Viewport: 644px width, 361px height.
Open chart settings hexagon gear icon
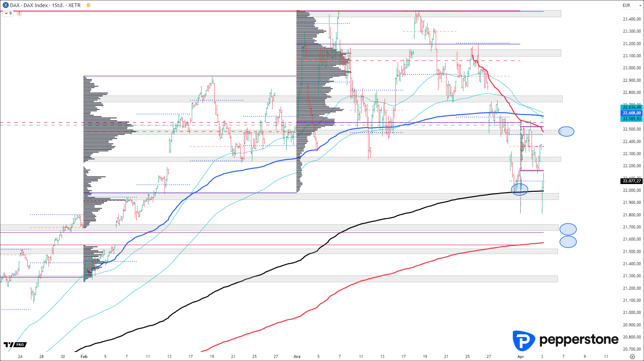632,357
